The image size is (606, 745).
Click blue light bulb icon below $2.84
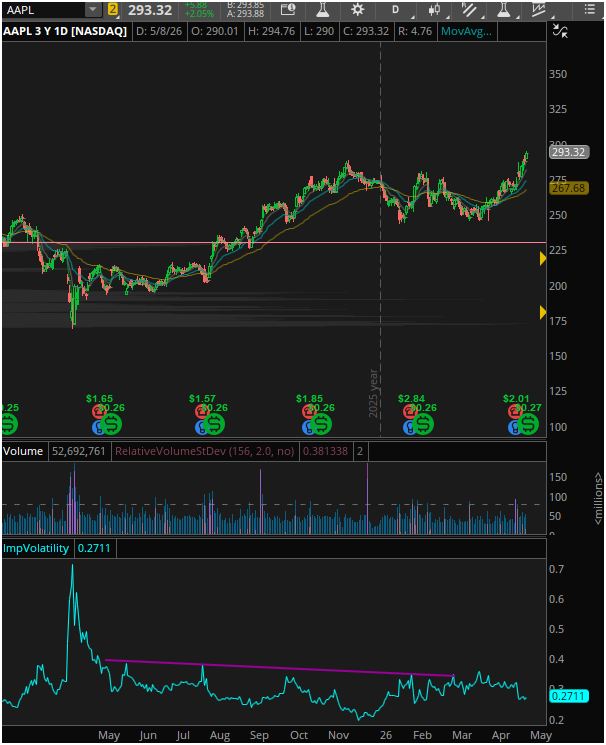point(409,428)
